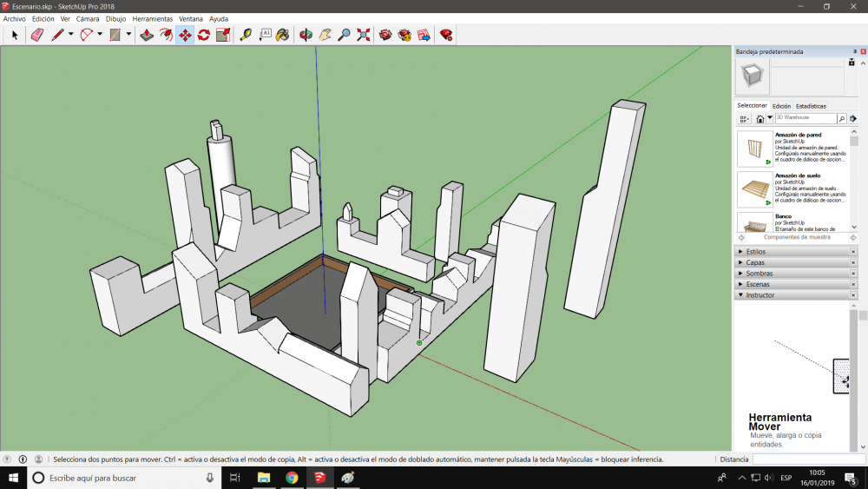This screenshot has height=489, width=868.
Task: Select the Scale tool
Action: pos(223,35)
